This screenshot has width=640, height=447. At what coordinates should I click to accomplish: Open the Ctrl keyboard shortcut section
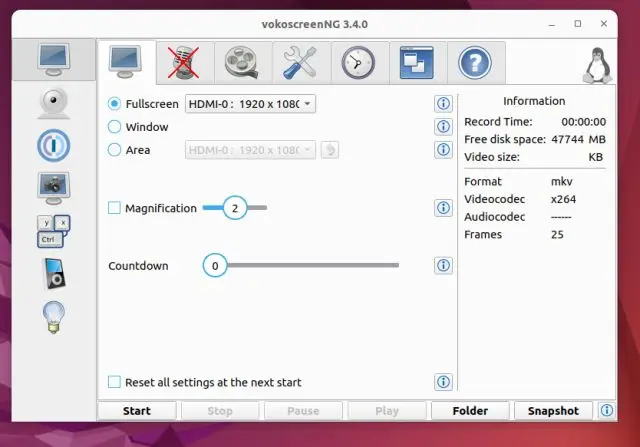[x=53, y=231]
